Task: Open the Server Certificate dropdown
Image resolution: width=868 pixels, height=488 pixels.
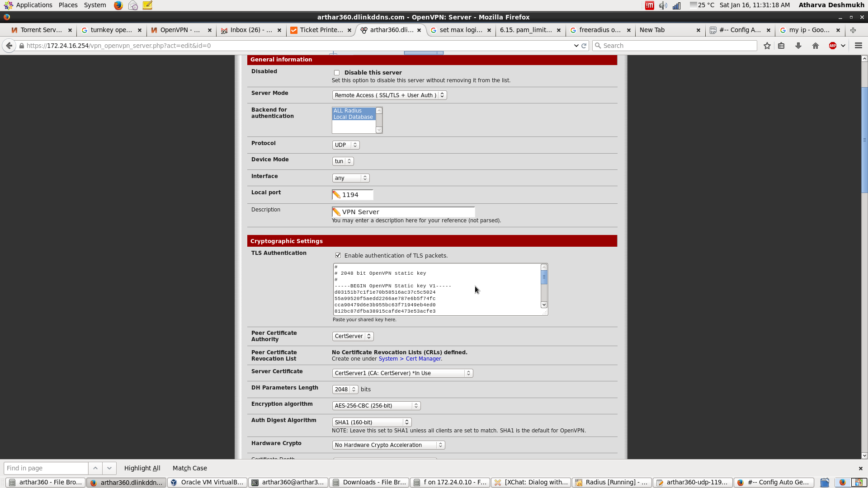Action: click(x=402, y=373)
